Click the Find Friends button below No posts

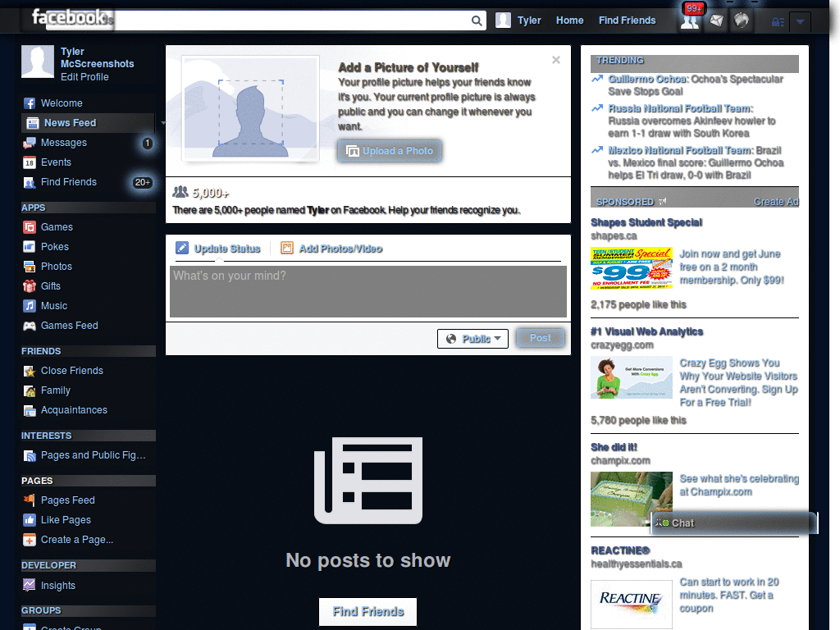(x=368, y=612)
